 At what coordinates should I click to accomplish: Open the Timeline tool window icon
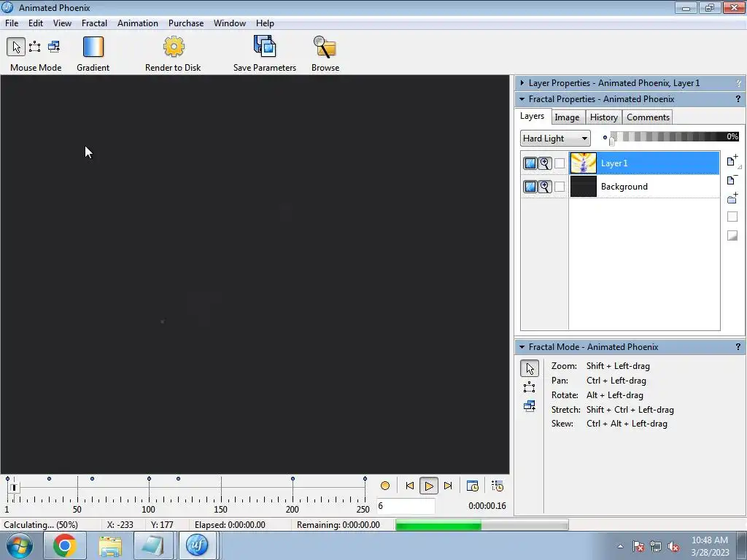pyautogui.click(x=497, y=486)
